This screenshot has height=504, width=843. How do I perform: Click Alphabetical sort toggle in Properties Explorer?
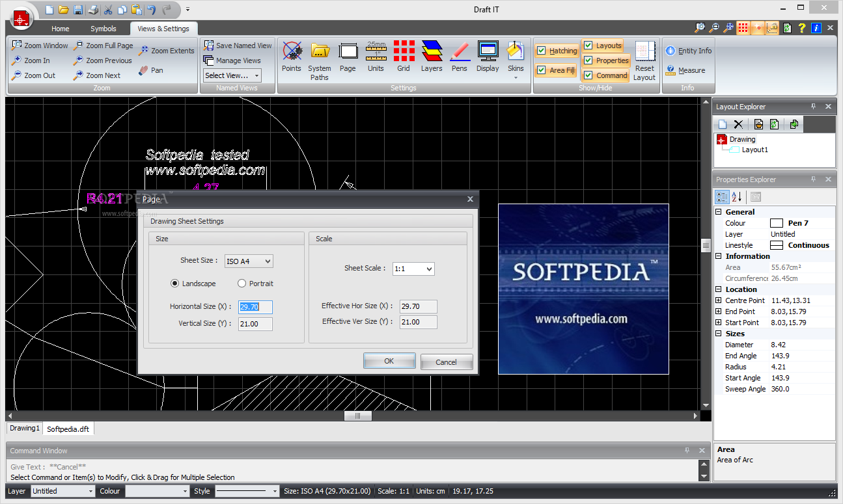pos(737,197)
